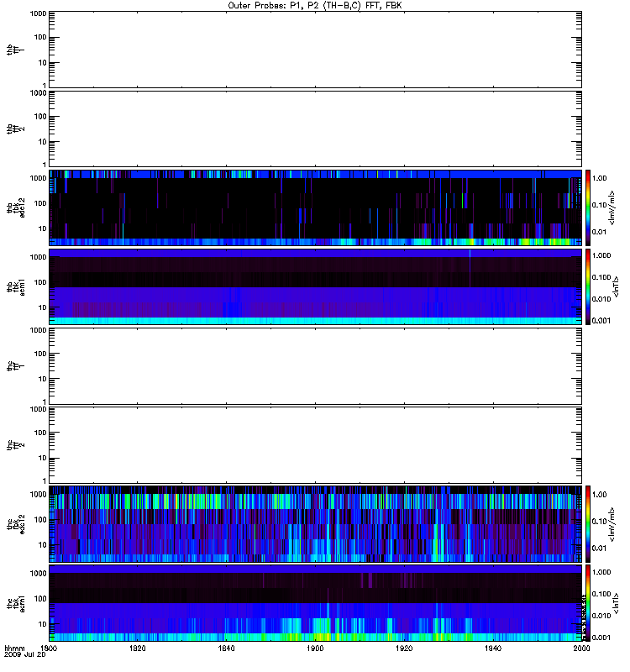This screenshot has height=672, width=630.
Task: Click the "1.00" label on thb edc12 color bar
Action: [x=599, y=178]
